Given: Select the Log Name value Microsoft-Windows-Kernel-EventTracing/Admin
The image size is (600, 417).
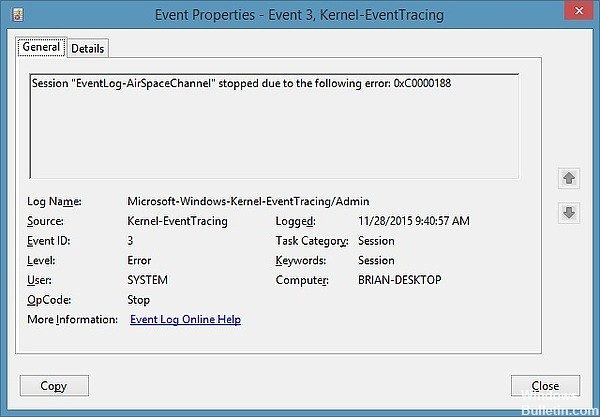Looking at the screenshot, I should point(248,201).
